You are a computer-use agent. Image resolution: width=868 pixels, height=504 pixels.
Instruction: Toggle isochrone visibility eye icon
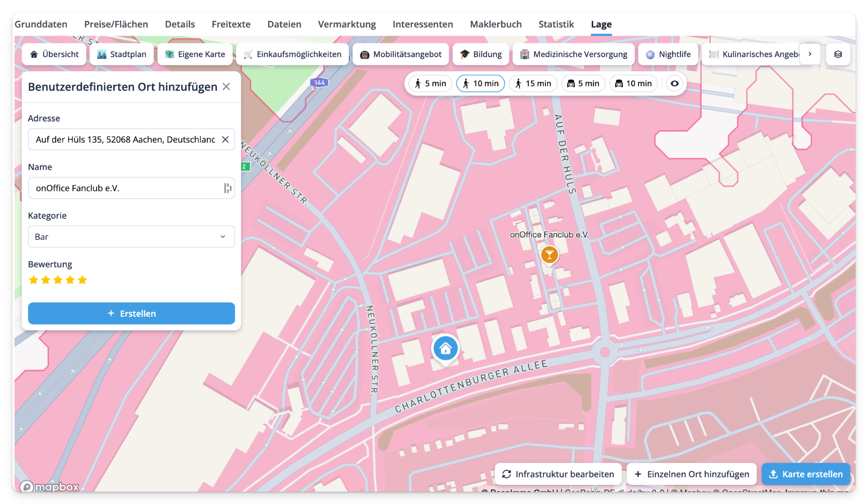[674, 83]
